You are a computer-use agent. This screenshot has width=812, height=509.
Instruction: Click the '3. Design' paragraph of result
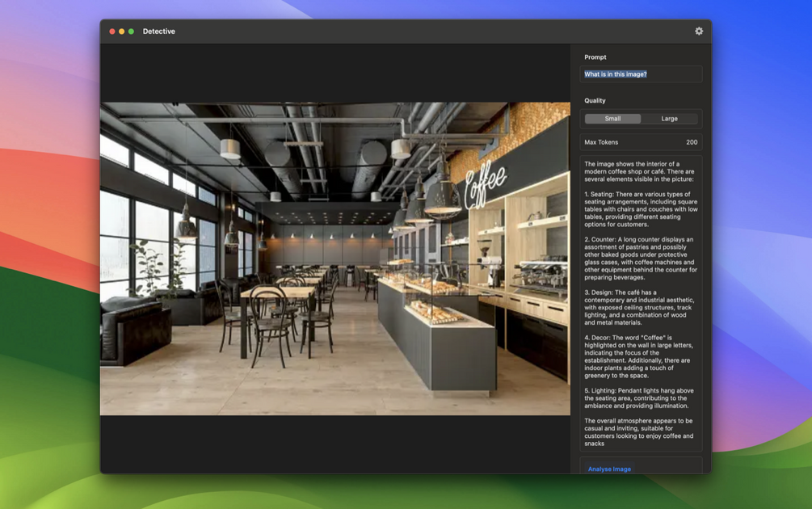(x=639, y=307)
